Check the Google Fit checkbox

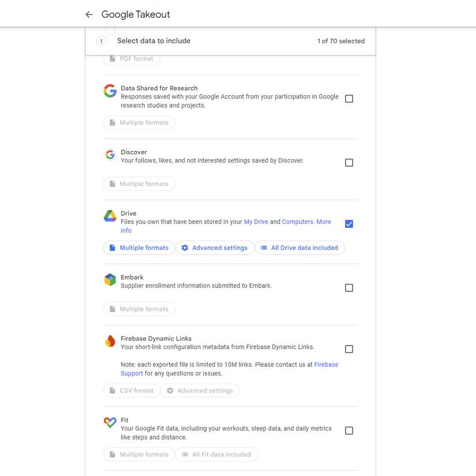point(348,430)
